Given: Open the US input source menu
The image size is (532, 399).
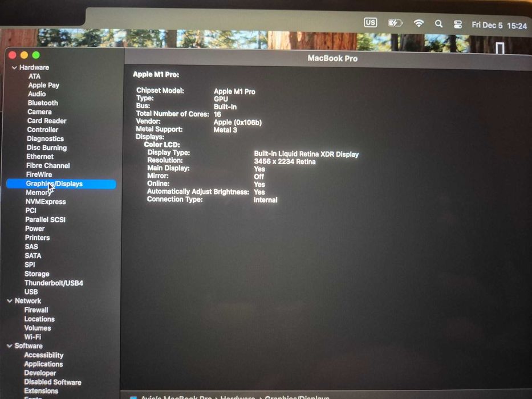Looking at the screenshot, I should coord(370,23).
